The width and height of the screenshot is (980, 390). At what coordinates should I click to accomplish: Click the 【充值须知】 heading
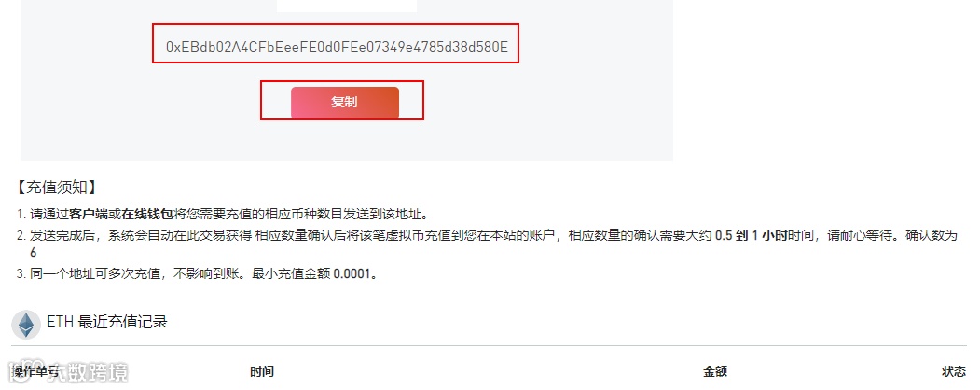pyautogui.click(x=56, y=188)
